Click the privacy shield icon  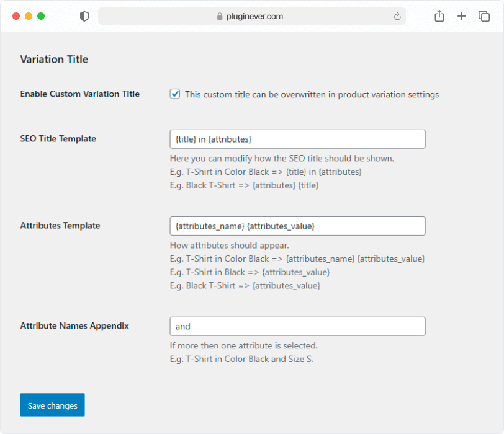[84, 16]
